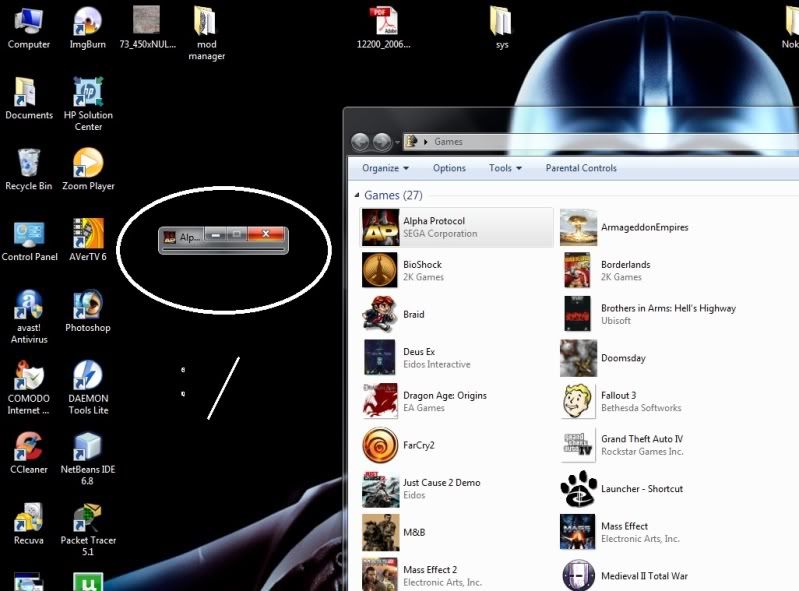Select Fallout 3 Vault Boy icon
The image size is (799, 591).
pyautogui.click(x=578, y=401)
